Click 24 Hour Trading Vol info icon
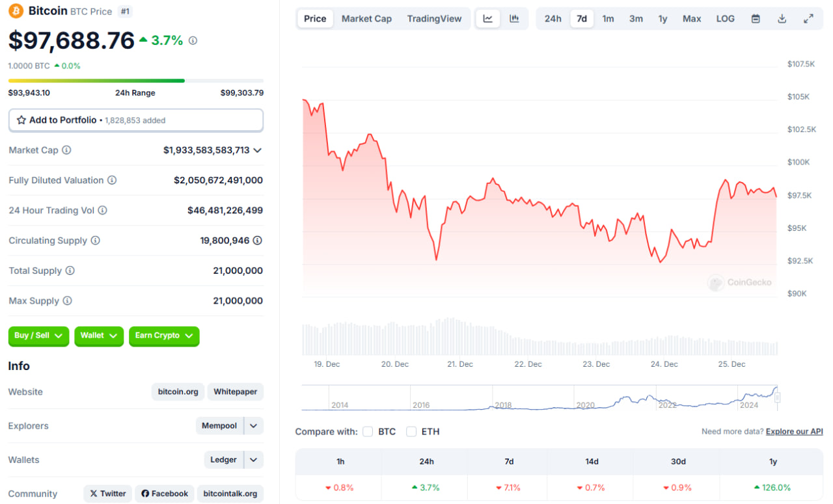The width and height of the screenshot is (833, 504). [102, 211]
